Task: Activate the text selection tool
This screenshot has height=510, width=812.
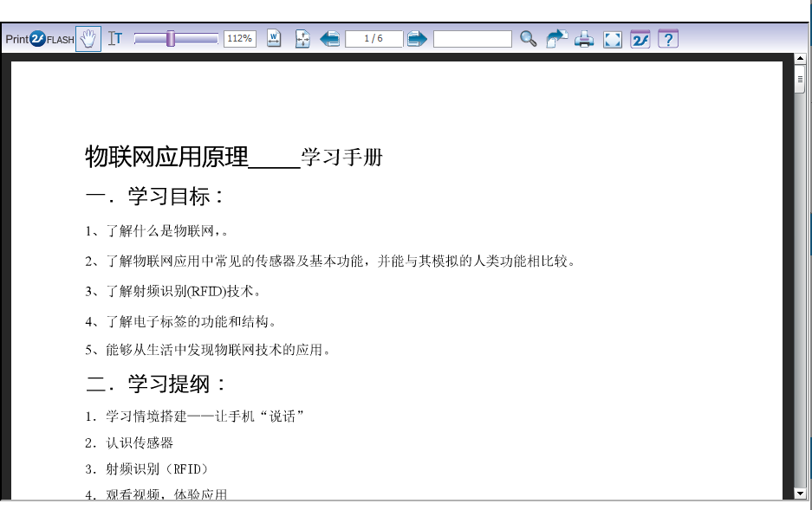Action: click(x=115, y=39)
